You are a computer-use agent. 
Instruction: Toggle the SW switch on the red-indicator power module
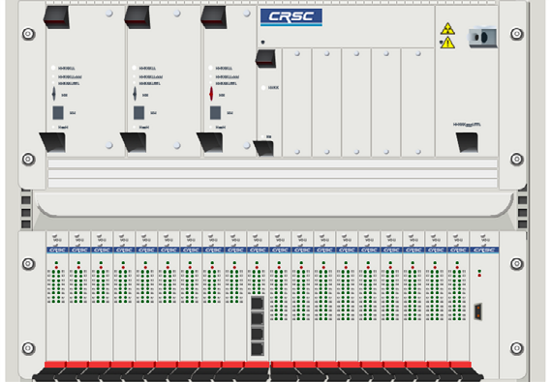tap(215, 113)
